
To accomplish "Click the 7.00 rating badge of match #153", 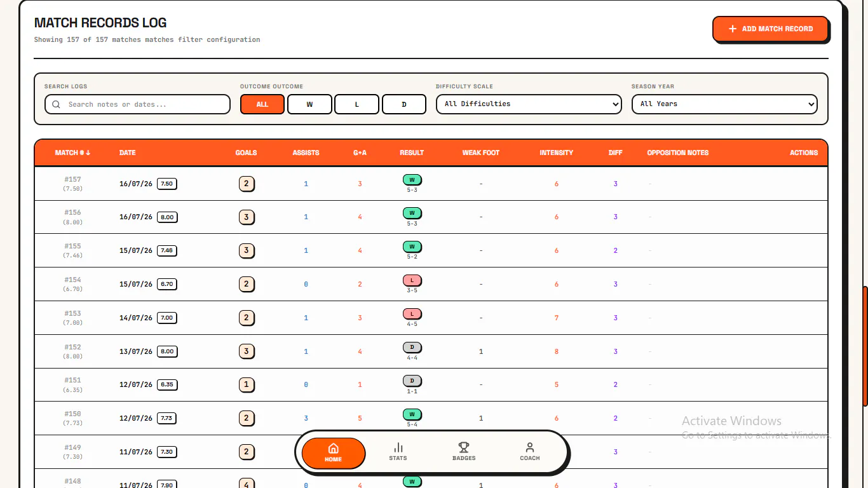I will (166, 318).
